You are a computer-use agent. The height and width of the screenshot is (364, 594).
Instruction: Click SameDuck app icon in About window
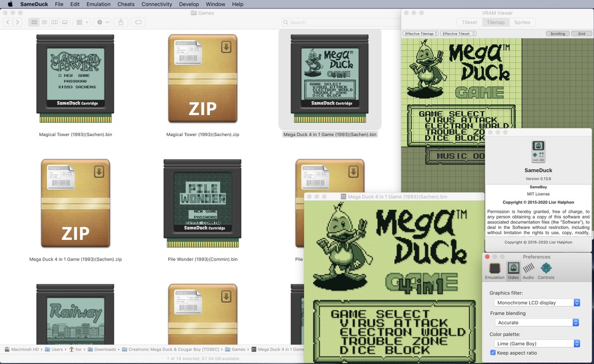point(539,152)
